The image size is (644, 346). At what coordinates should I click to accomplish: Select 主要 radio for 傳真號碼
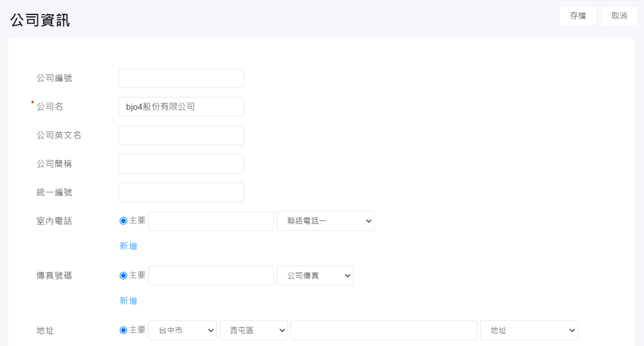click(124, 276)
